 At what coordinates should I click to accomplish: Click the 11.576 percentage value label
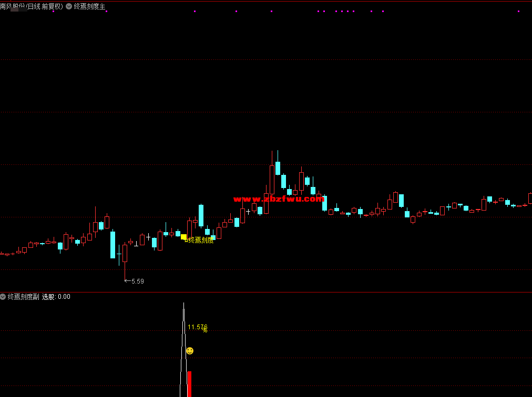point(197,327)
